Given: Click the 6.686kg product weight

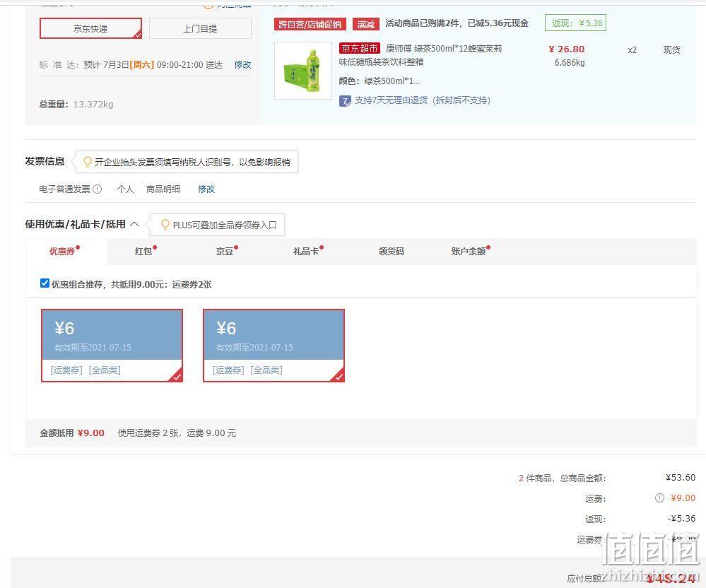Looking at the screenshot, I should point(570,63).
